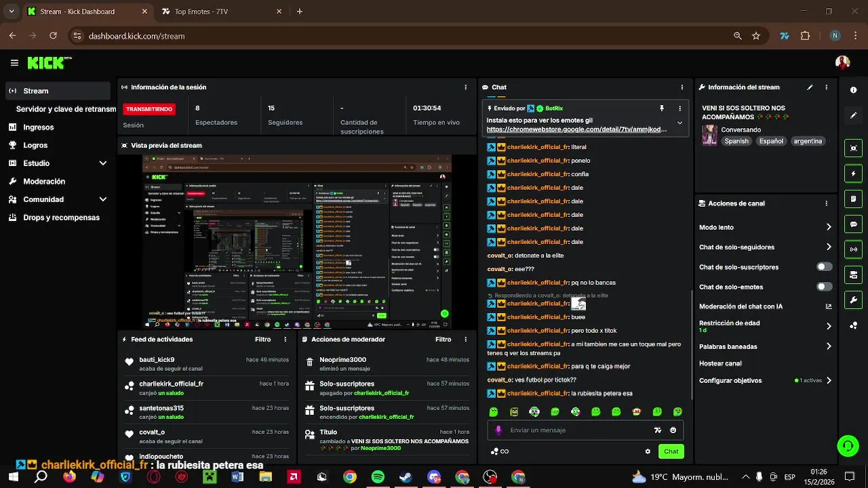Screen dimensions: 868x488
Task: Click Hostear canal
Action: (720, 363)
